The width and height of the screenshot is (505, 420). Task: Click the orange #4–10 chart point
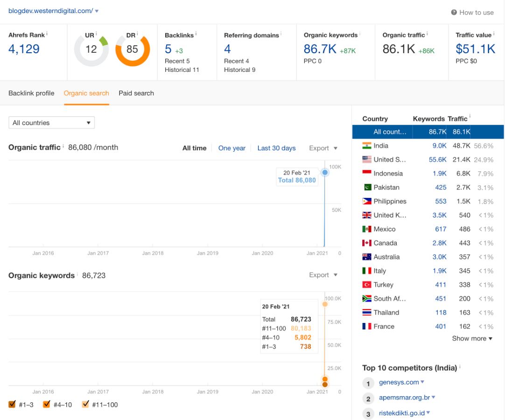[x=325, y=379]
